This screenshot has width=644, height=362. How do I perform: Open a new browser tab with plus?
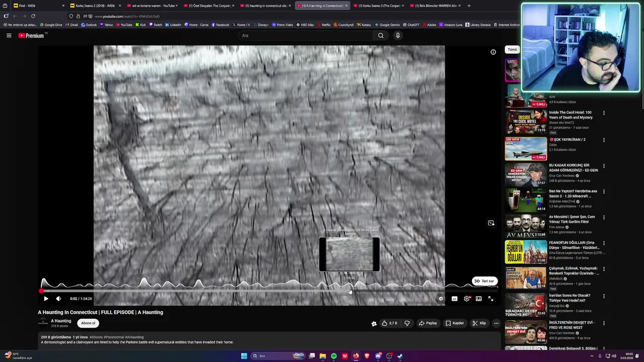[x=469, y=6]
